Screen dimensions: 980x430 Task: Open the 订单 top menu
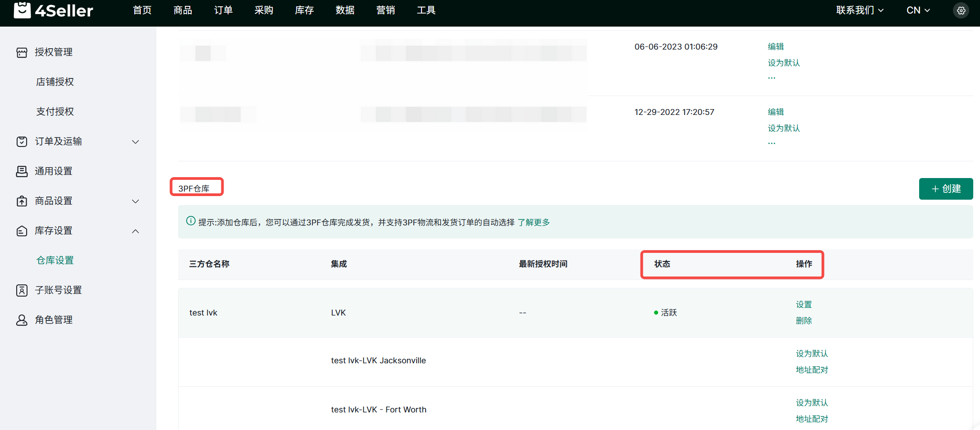[x=223, y=10]
